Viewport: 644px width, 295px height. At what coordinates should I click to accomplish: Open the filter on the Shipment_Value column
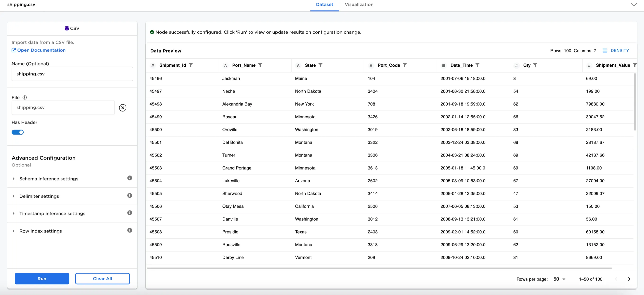(635, 65)
